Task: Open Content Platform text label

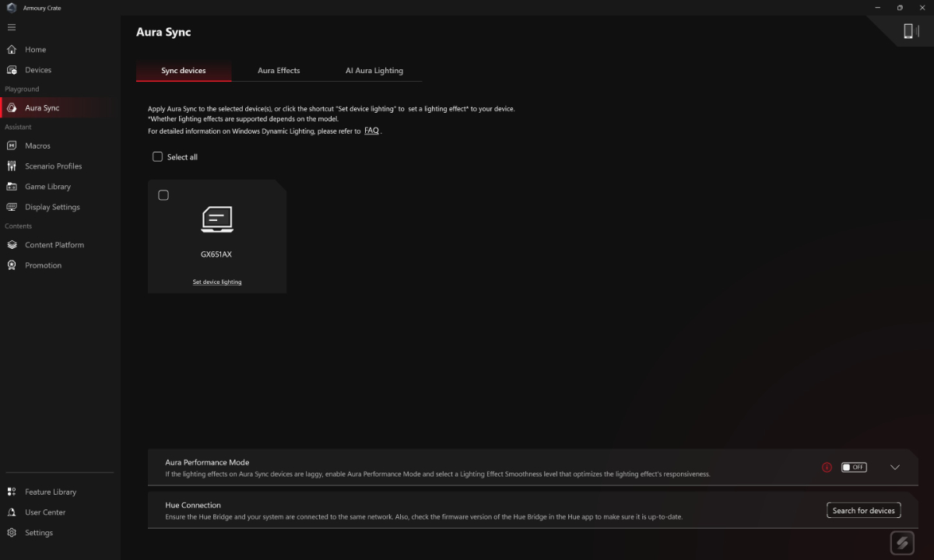Action: pyautogui.click(x=54, y=245)
